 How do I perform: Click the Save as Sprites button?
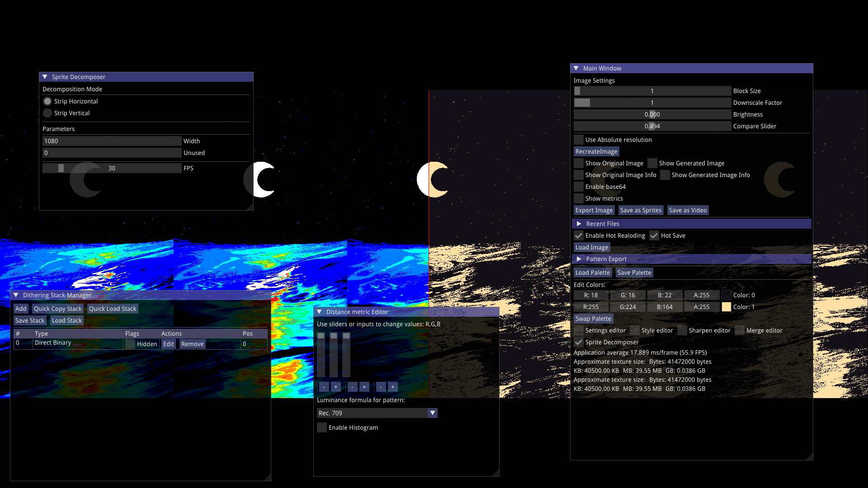click(640, 210)
